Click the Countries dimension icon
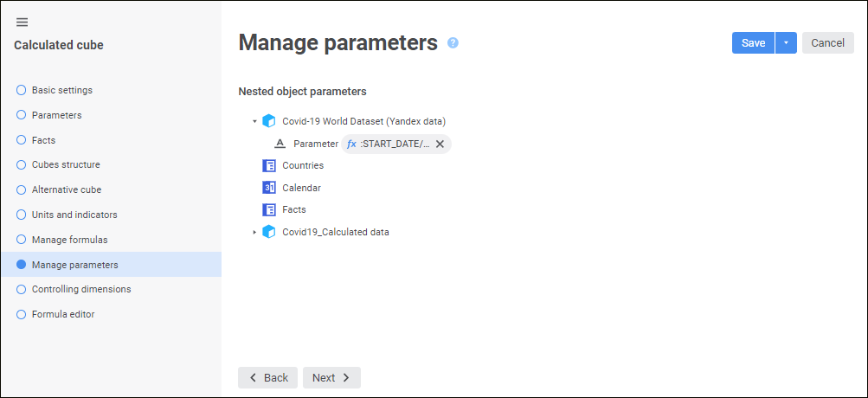The image size is (868, 398). (269, 165)
